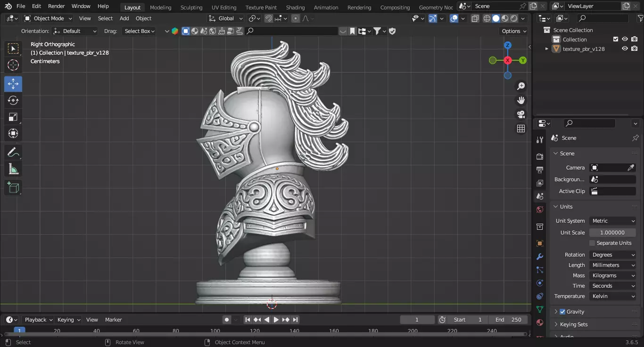Image resolution: width=644 pixels, height=347 pixels.
Task: Uncheck the Gravity checkbox
Action: click(562, 312)
